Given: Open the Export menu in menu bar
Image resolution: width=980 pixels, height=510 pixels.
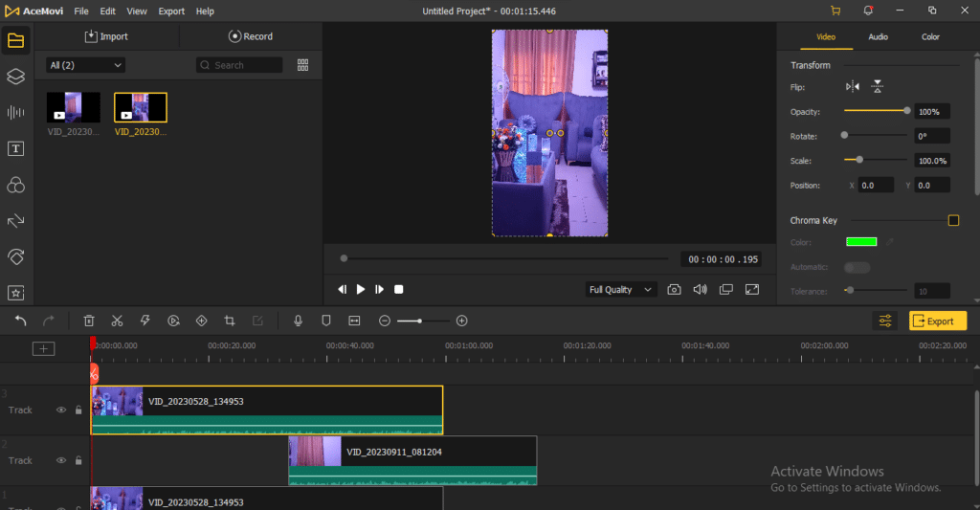Looking at the screenshot, I should 171,11.
